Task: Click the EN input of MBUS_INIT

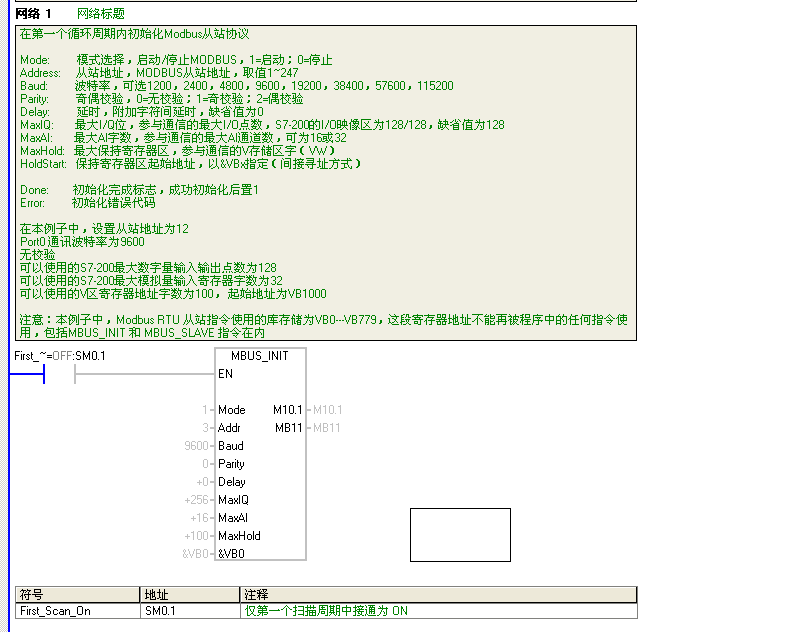Action: pos(226,374)
